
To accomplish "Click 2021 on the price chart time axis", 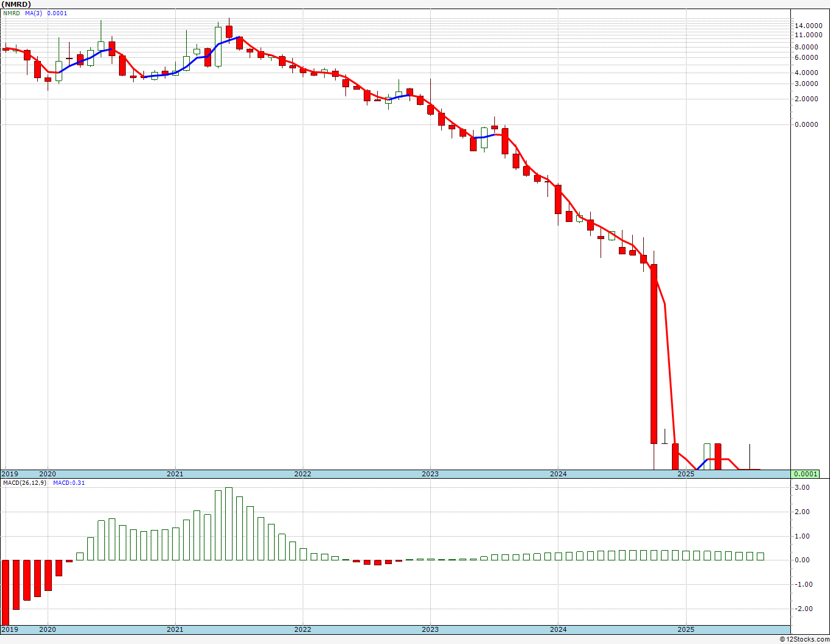I will click(x=175, y=474).
